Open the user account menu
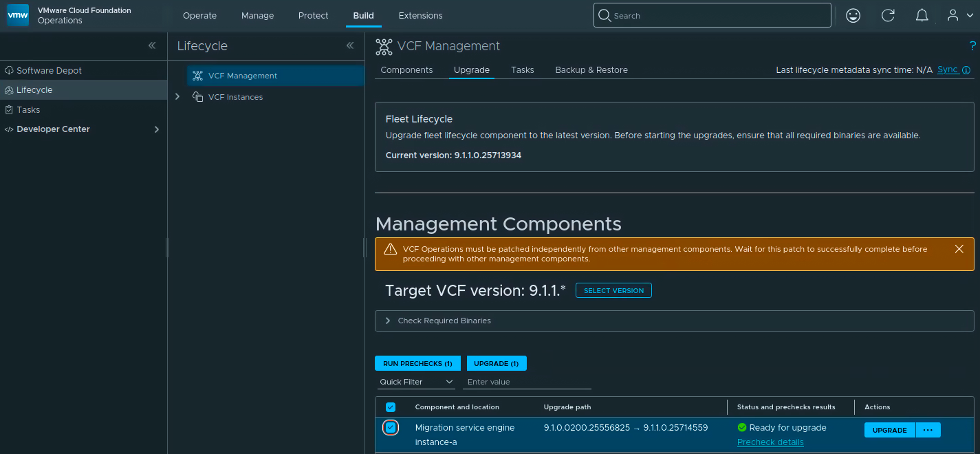980x454 pixels. tap(959, 15)
